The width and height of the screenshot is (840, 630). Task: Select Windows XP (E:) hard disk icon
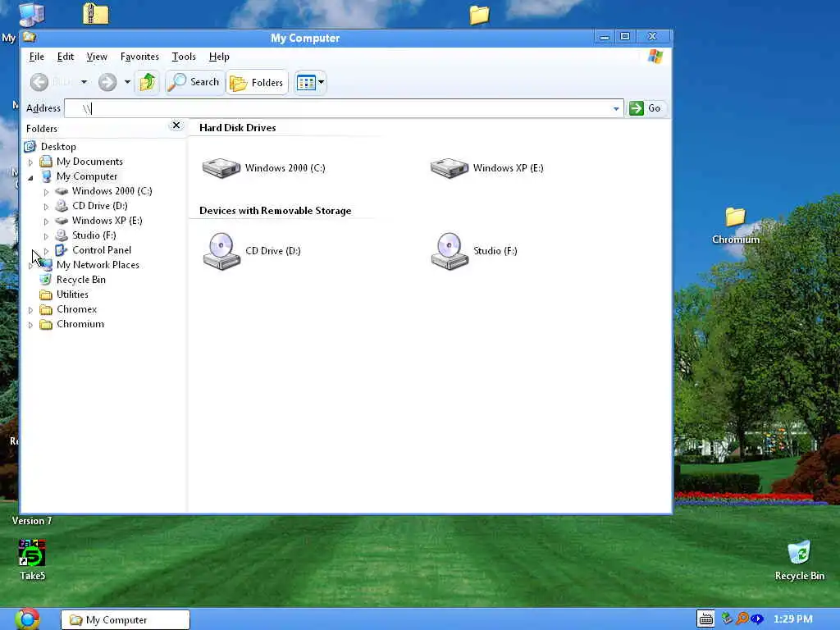coord(450,167)
